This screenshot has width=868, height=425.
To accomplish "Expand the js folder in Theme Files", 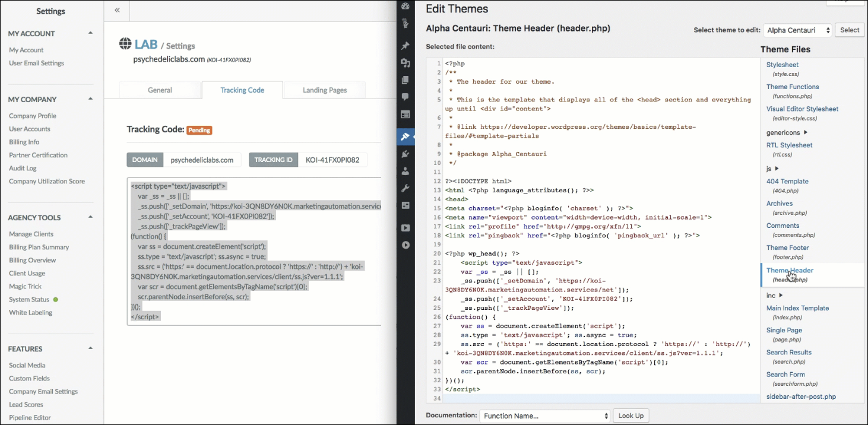I will 777,169.
